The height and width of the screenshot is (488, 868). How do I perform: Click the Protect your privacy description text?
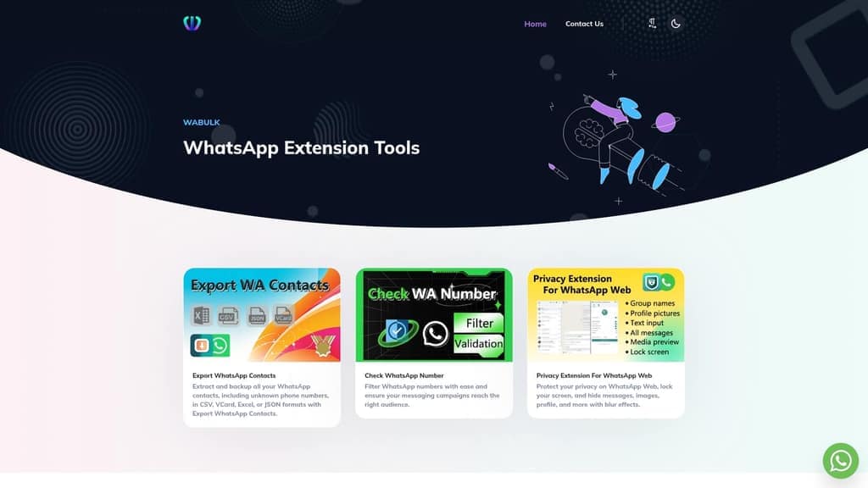604,396
